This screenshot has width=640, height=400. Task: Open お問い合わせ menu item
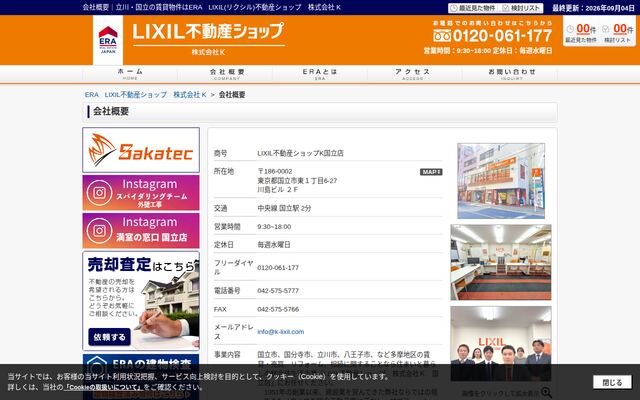click(x=511, y=74)
